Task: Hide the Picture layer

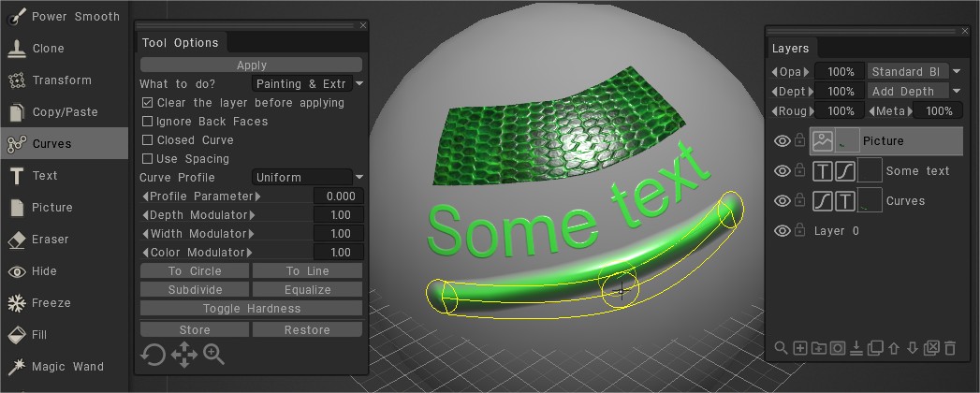Action: click(782, 141)
